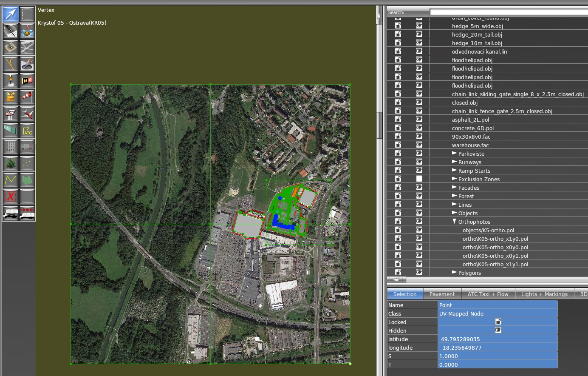Pick the Taxiway pavement tool
The width and height of the screenshot is (588, 376).
click(x=27, y=47)
